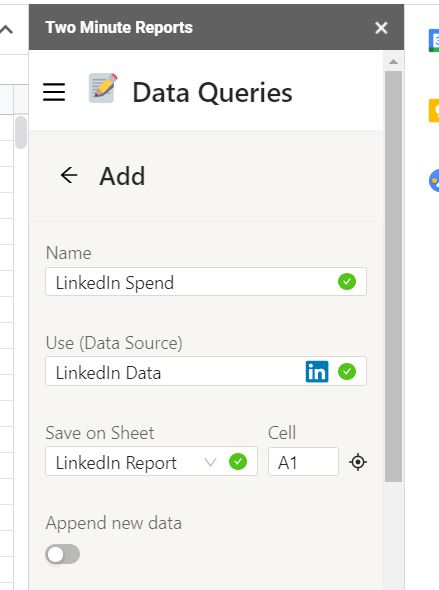Toggle the Append new data switch
Screen dimensions: 439x590
click(62, 554)
